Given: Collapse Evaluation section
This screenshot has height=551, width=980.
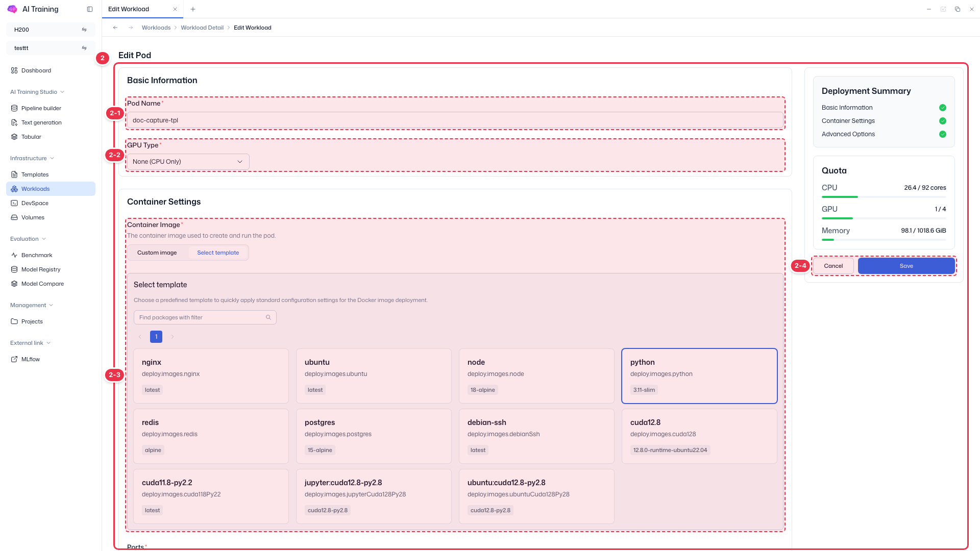Looking at the screenshot, I should click(x=28, y=239).
